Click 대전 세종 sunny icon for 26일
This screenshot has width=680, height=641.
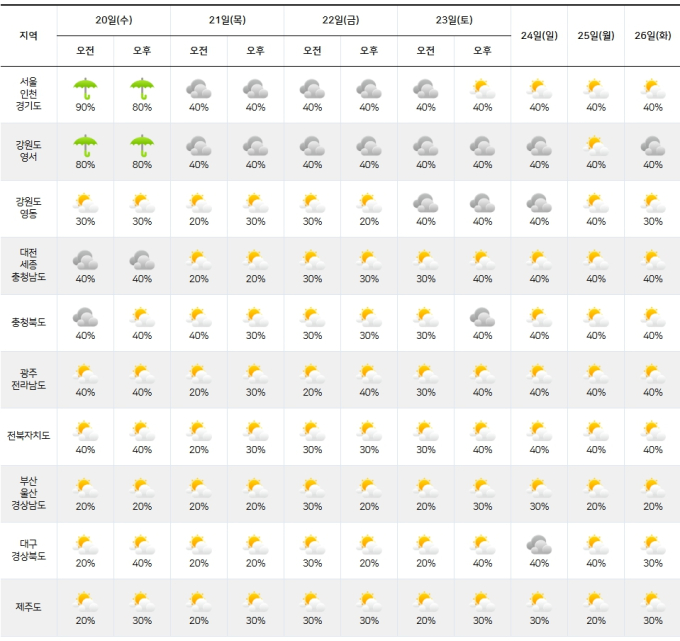[653, 260]
